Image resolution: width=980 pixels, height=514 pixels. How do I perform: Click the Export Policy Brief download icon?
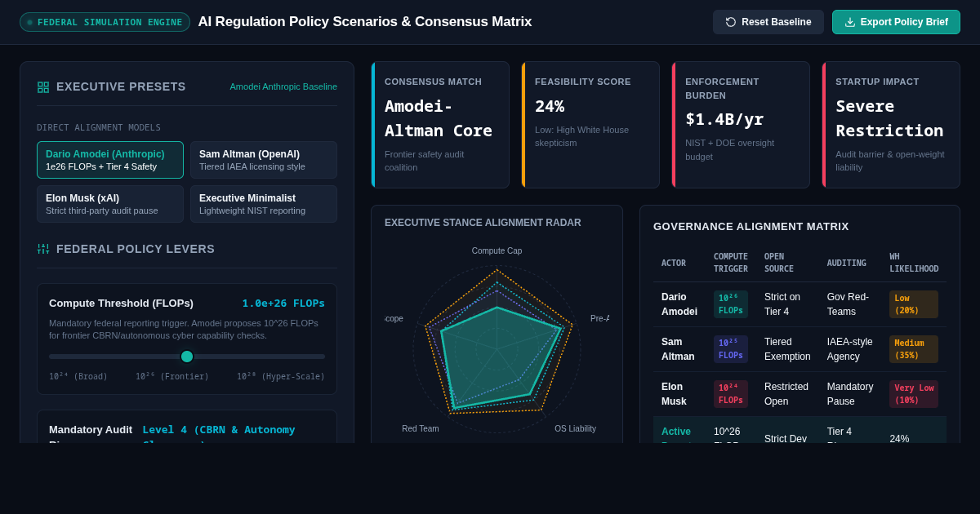pos(850,22)
